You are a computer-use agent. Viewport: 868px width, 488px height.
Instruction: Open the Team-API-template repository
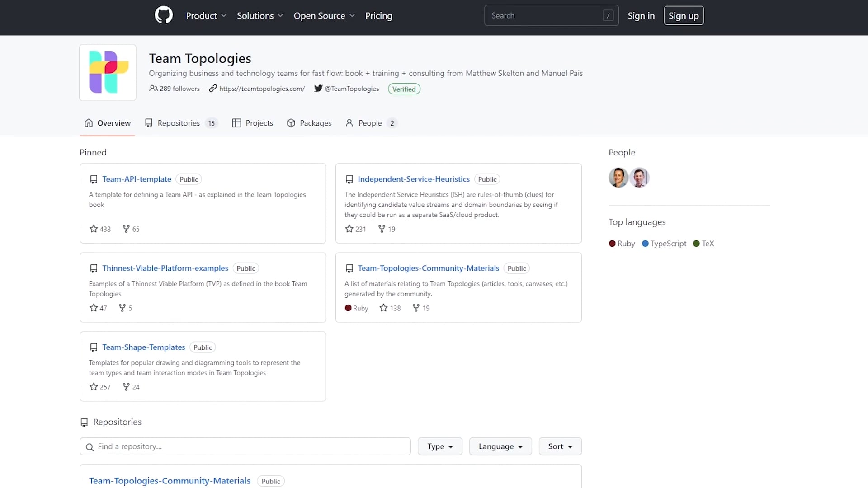point(137,179)
